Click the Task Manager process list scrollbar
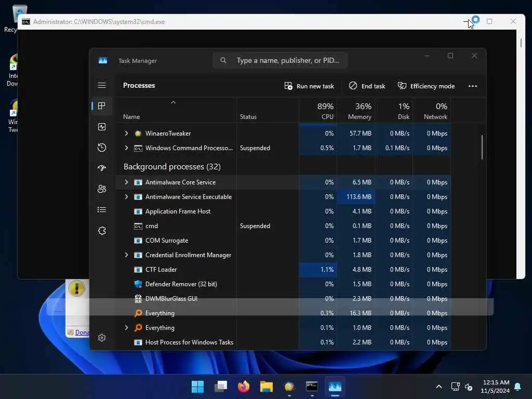532x399 pixels. [x=482, y=147]
